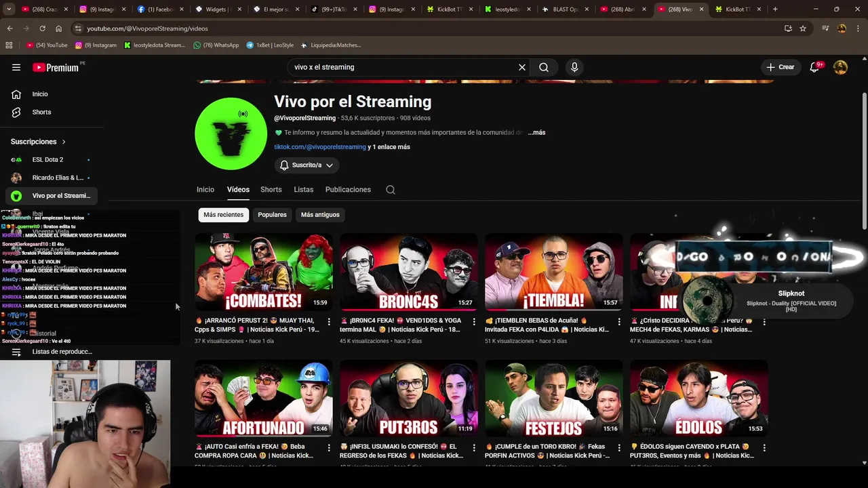
Task: Open the AFORTUNADO video thumbnail
Action: (264, 399)
